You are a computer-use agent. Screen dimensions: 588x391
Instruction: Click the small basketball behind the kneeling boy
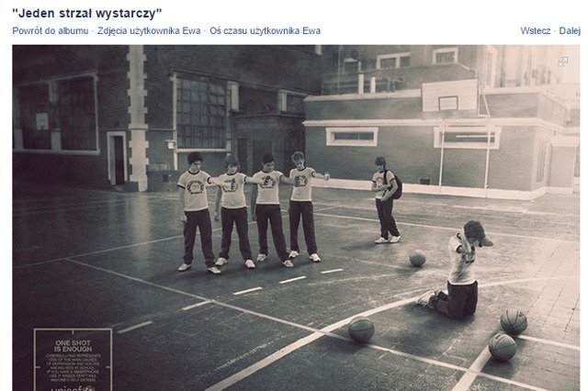click(x=417, y=258)
